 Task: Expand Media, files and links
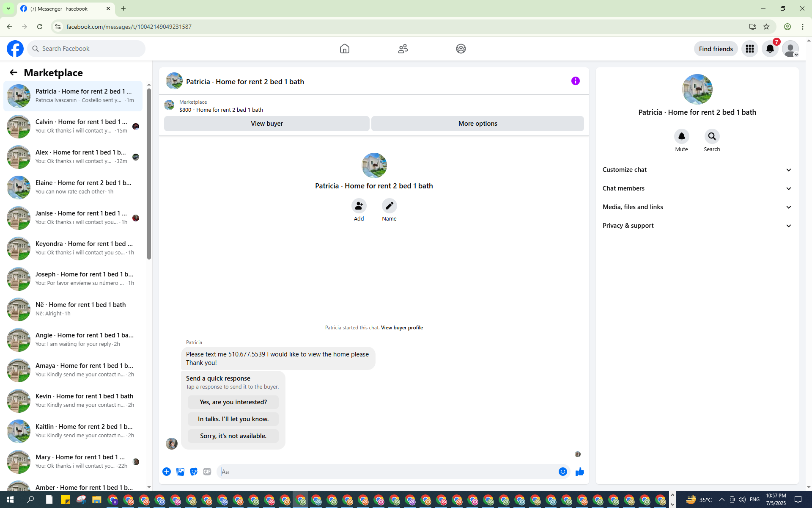click(697, 207)
